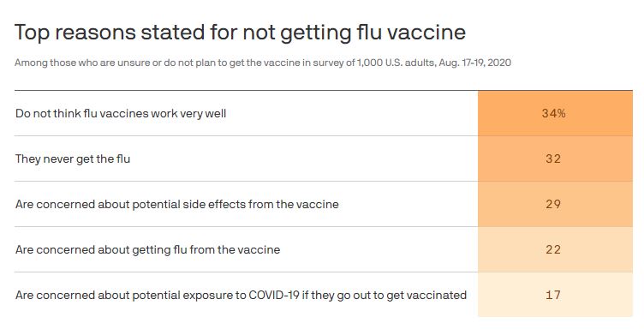
Task: Select the 'potential side effects' reason row
Action: [324, 204]
